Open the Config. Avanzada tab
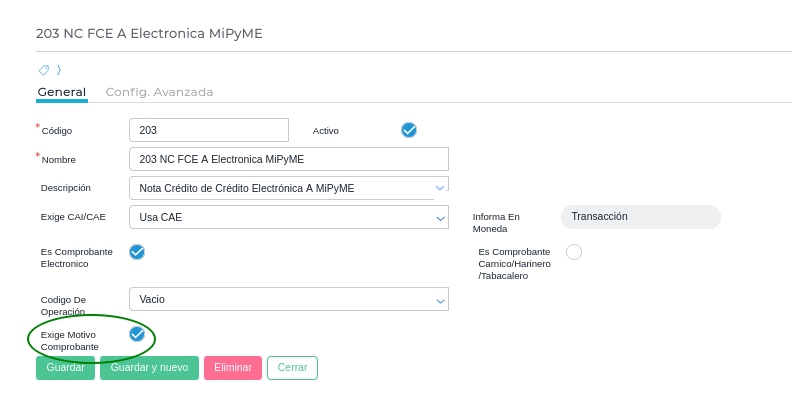 [x=159, y=92]
